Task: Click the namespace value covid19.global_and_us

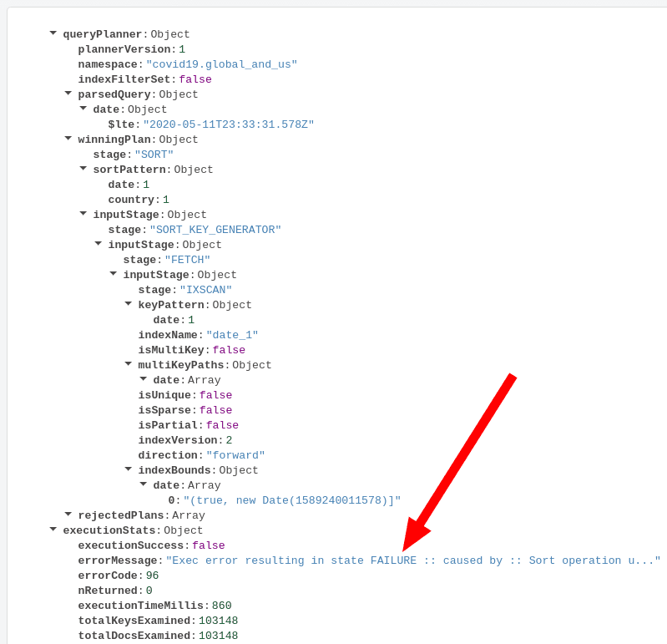Action: (221, 64)
